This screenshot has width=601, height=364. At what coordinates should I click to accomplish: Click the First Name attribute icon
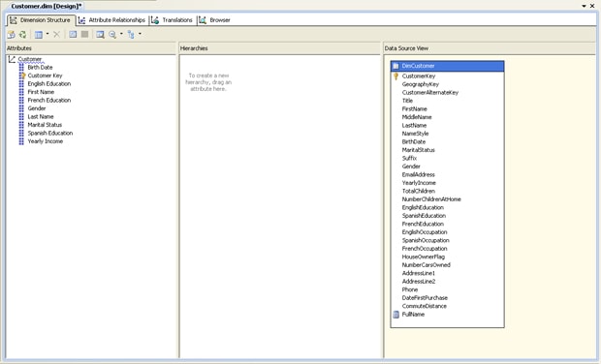pos(21,92)
